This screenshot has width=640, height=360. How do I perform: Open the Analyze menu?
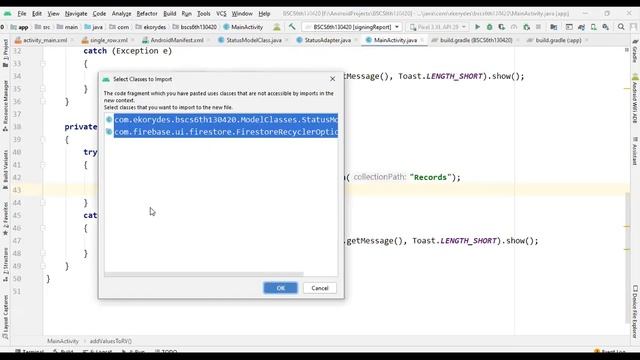point(121,13)
